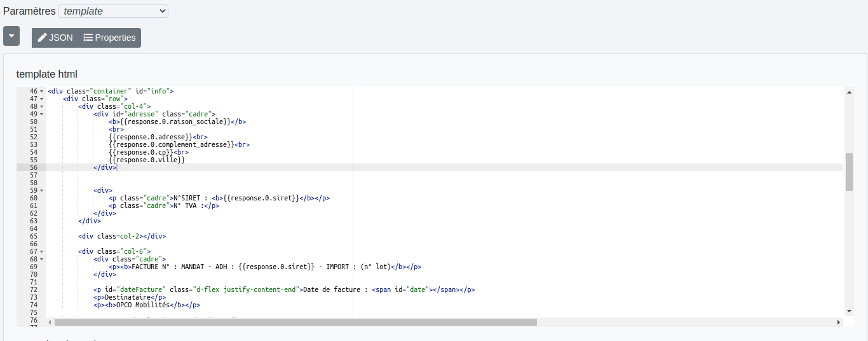Screen dimensions: 868x341
Task: Open the Paramètres template dropdown
Action: click(113, 11)
